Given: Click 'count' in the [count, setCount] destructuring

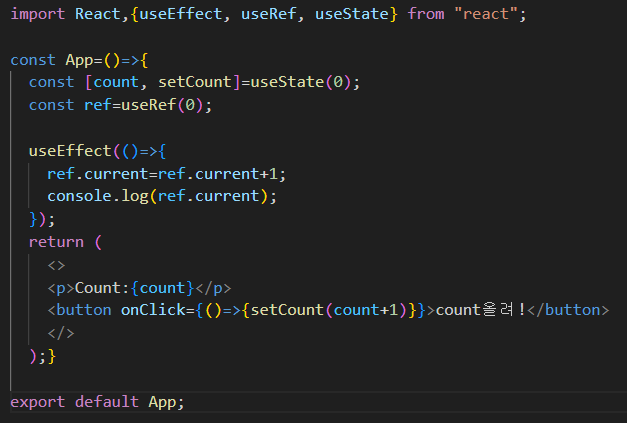Looking at the screenshot, I should (116, 82).
